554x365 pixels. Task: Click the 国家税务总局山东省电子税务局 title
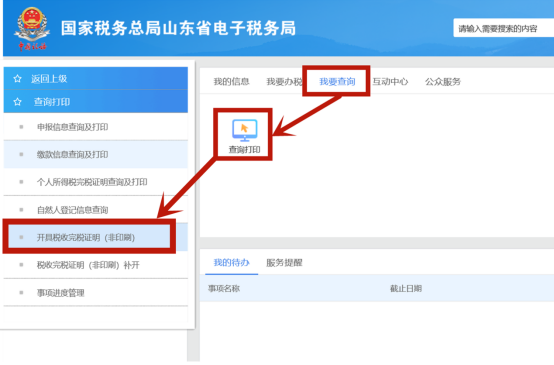click(x=178, y=28)
